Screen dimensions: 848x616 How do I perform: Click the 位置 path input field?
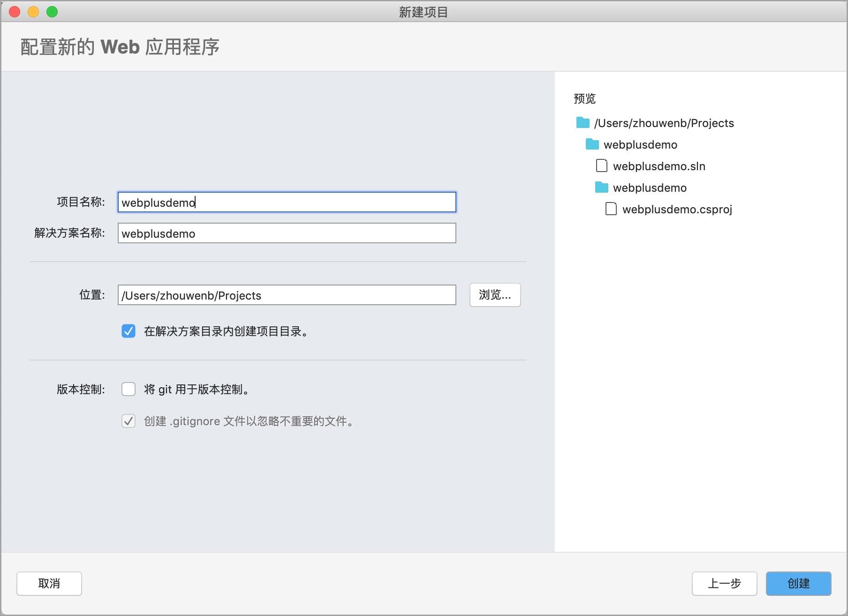click(287, 295)
